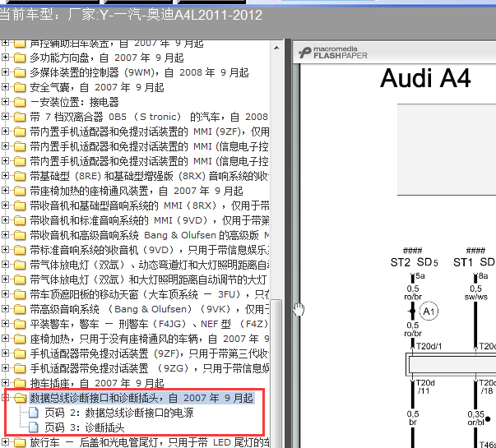Click folder icon of 带座椅加热的座椅通风装置
This screenshot has height=448, width=496.
point(20,191)
